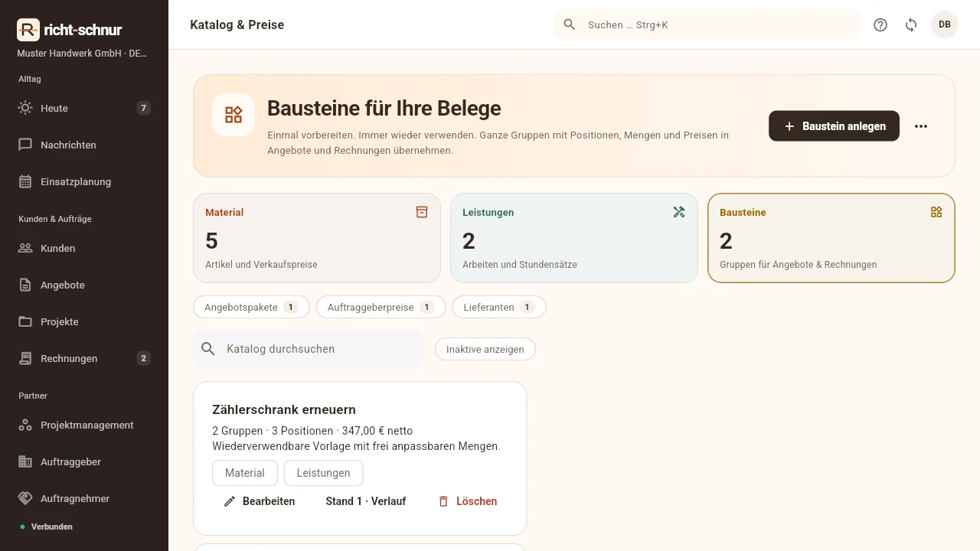
Task: Click Bearbeiten on Zählerschrank erneuern
Action: pyautogui.click(x=260, y=501)
